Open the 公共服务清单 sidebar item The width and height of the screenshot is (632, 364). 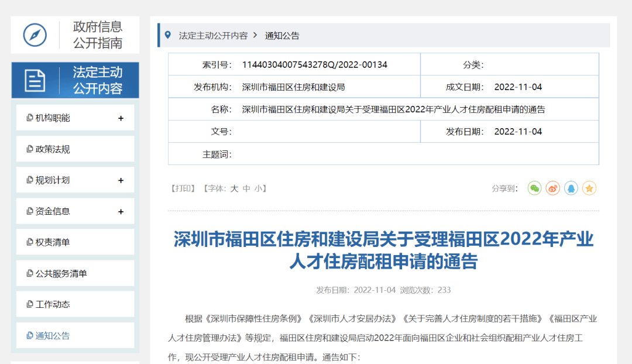(x=75, y=273)
